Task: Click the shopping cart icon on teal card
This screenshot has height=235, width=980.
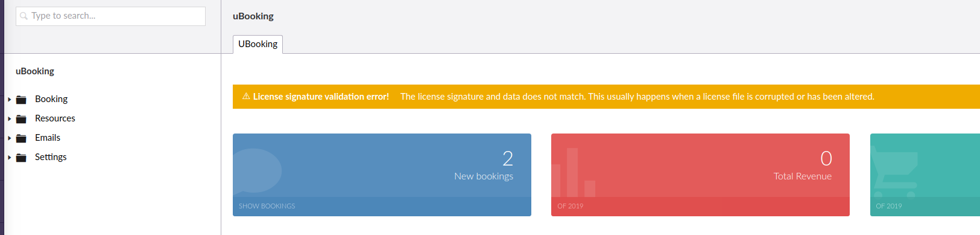Action: (x=895, y=174)
